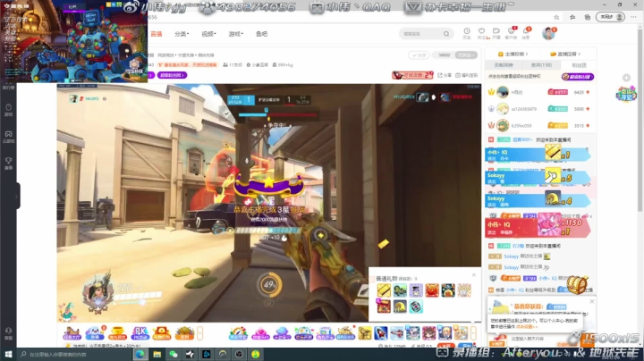The height and width of the screenshot is (361, 644).
Task: Click the 分享 share link
Action: [x=445, y=75]
